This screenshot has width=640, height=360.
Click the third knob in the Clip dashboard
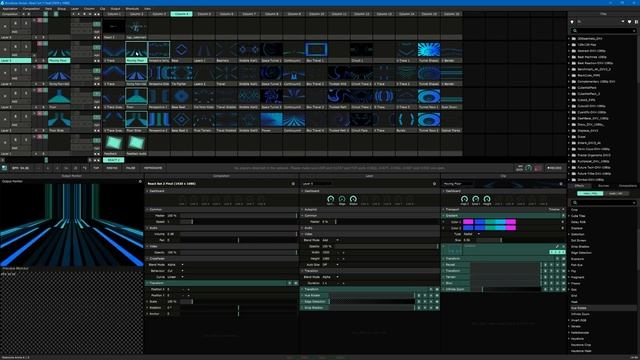487,199
